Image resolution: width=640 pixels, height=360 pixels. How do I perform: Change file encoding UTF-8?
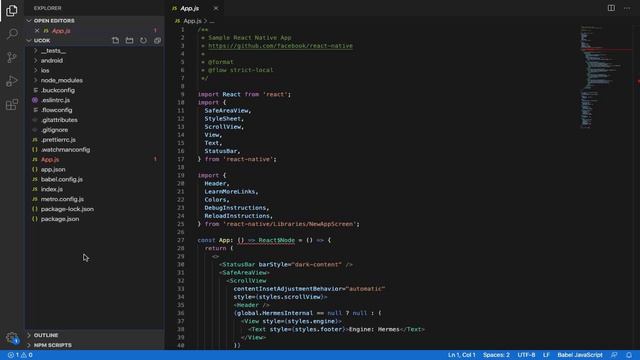pos(526,355)
